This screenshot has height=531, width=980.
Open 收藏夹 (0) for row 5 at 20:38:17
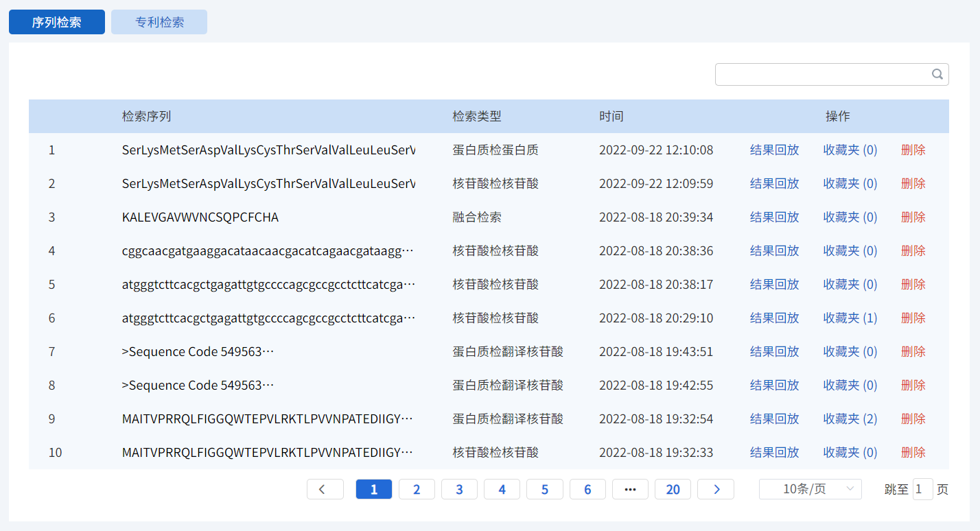pyautogui.click(x=850, y=284)
